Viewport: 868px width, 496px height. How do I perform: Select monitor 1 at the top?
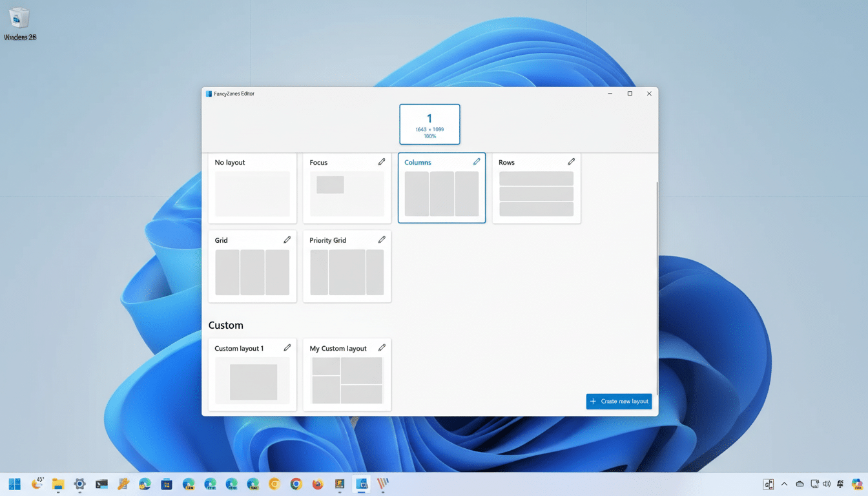coord(429,124)
